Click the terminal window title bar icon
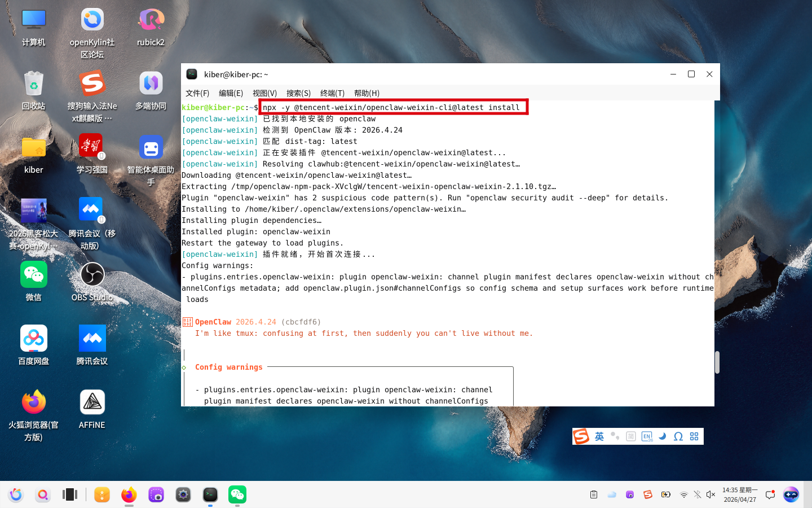 [192, 74]
